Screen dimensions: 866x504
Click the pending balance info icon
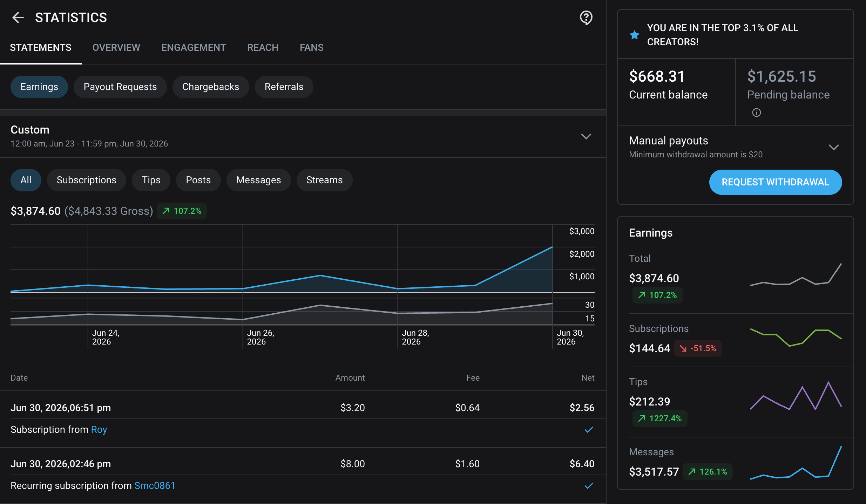[x=756, y=113]
